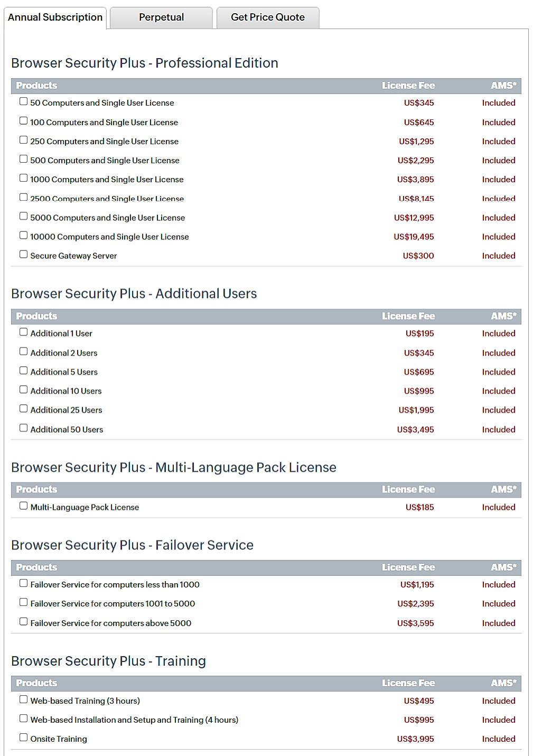Check the Onsite Training checkbox
Screen dimensions: 533x756
[23, 736]
